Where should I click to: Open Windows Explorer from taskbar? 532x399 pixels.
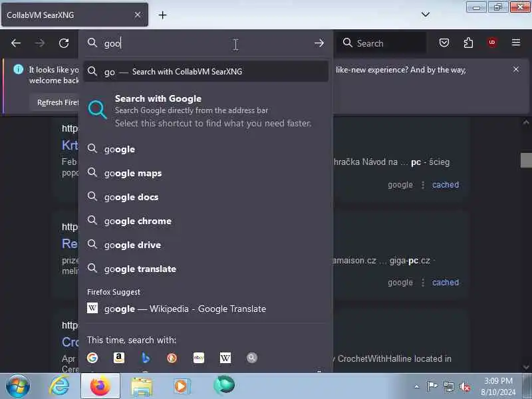pyautogui.click(x=142, y=386)
